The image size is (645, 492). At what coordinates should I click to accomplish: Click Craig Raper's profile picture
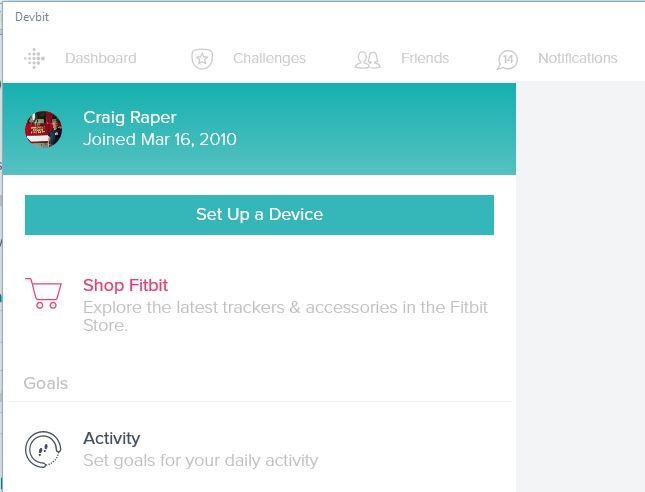tap(44, 129)
